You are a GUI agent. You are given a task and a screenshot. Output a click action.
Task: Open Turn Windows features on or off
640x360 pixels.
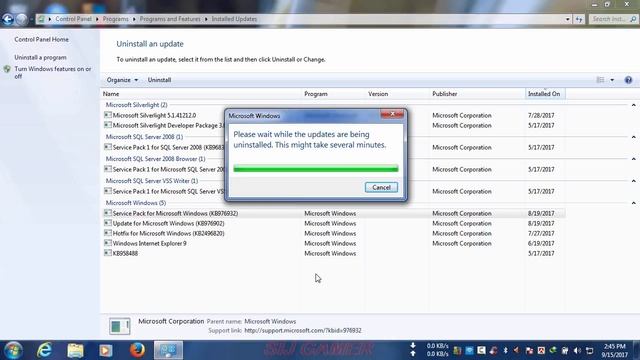pyautogui.click(x=53, y=73)
